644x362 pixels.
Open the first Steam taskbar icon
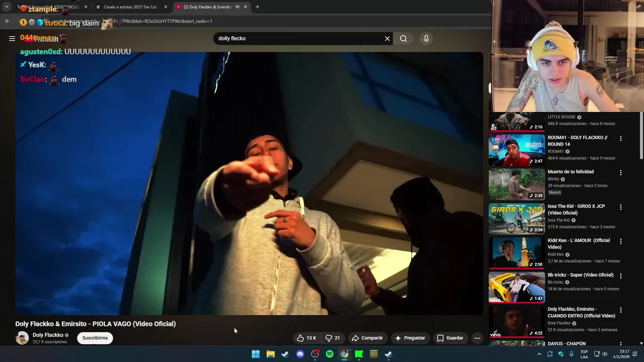(285, 354)
